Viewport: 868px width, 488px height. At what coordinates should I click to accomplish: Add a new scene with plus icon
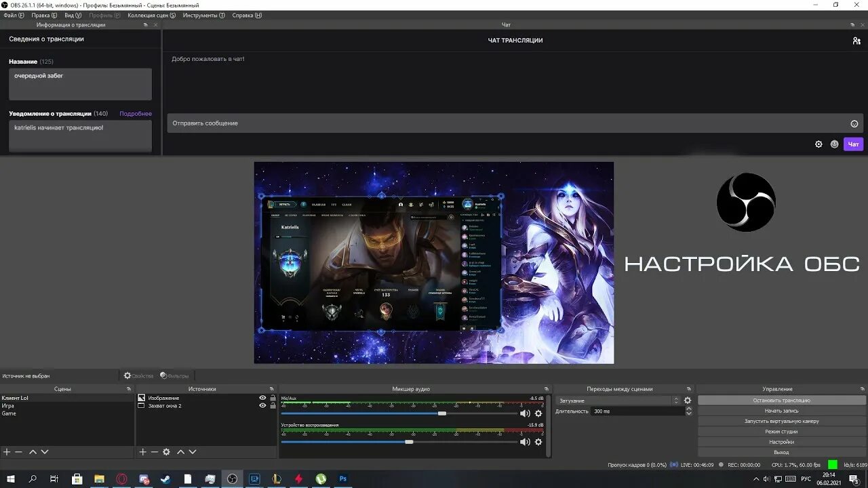7,452
